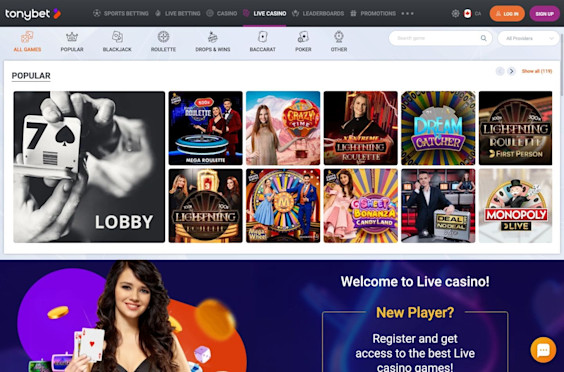Launch Monopoly Live game
This screenshot has height=372, width=564.
(x=515, y=206)
